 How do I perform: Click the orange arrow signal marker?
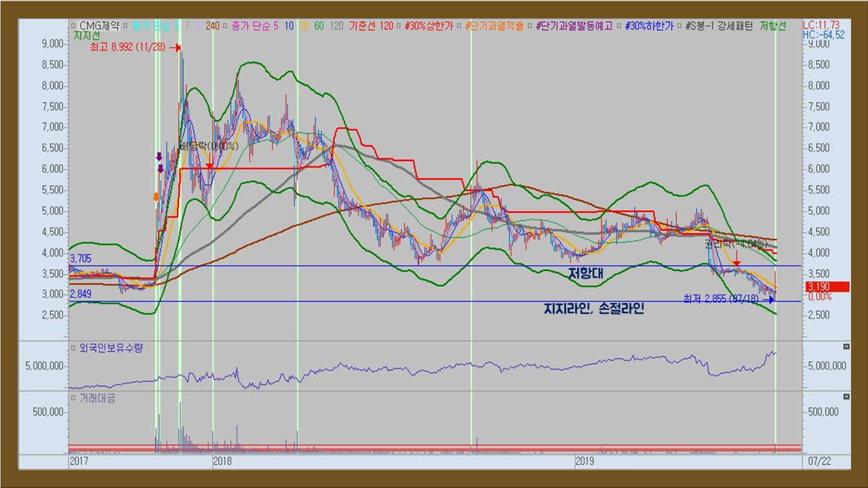click(156, 197)
